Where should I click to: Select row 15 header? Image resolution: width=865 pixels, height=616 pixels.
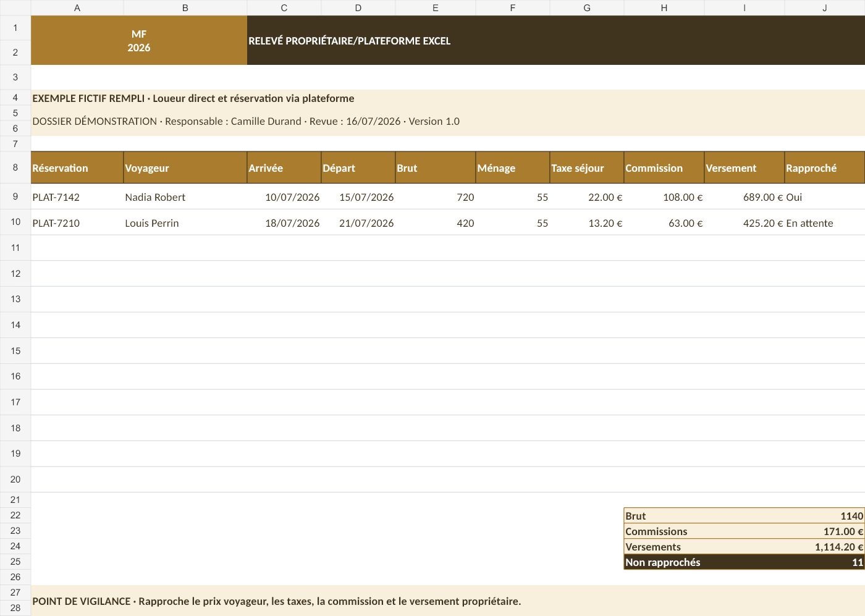click(15, 350)
